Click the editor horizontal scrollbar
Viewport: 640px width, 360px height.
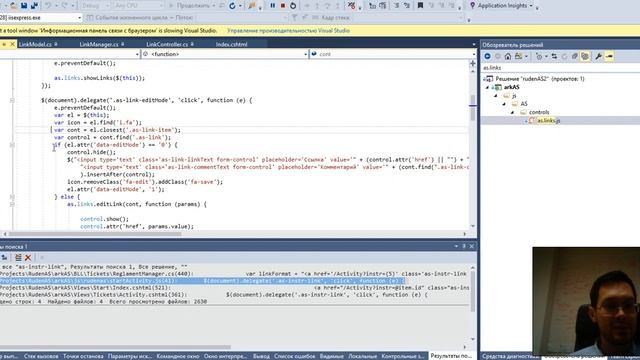coord(95,234)
